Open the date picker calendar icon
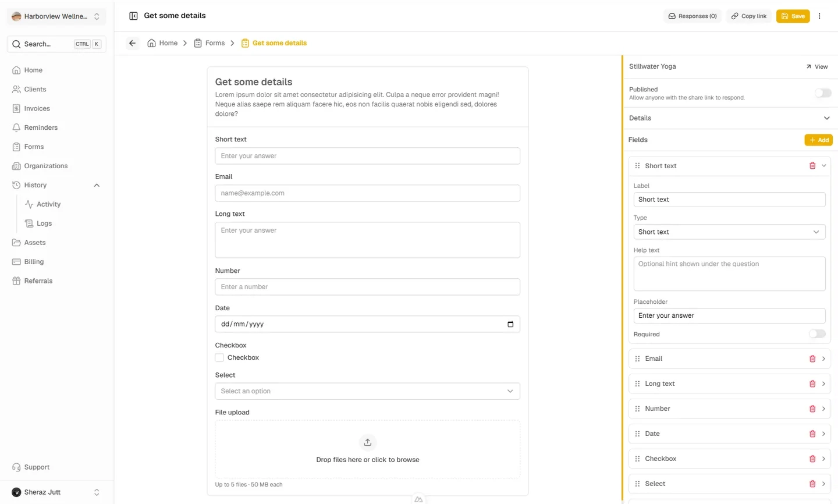The width and height of the screenshot is (838, 504). pos(510,324)
